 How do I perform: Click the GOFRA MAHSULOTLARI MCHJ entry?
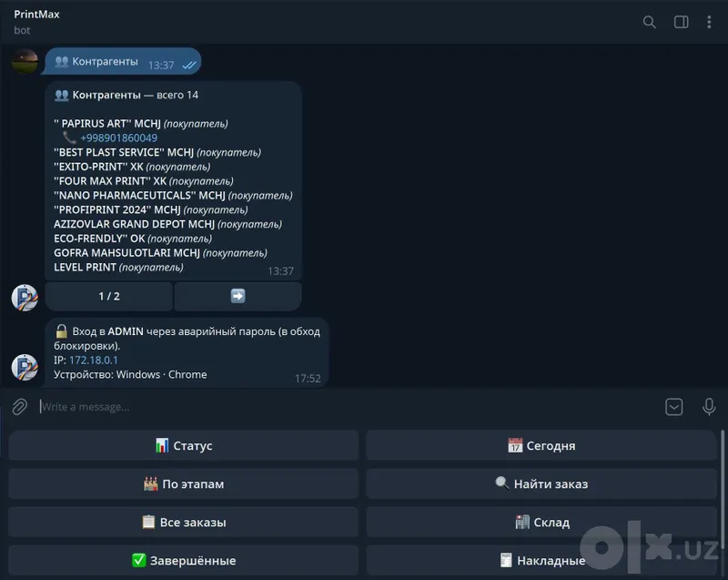pos(160,253)
